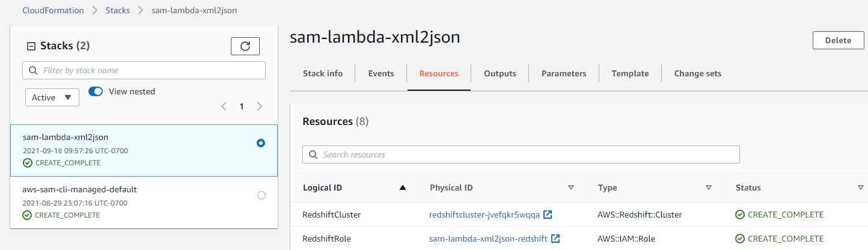Focus the Search resources field
868x250 pixels.
click(521, 154)
